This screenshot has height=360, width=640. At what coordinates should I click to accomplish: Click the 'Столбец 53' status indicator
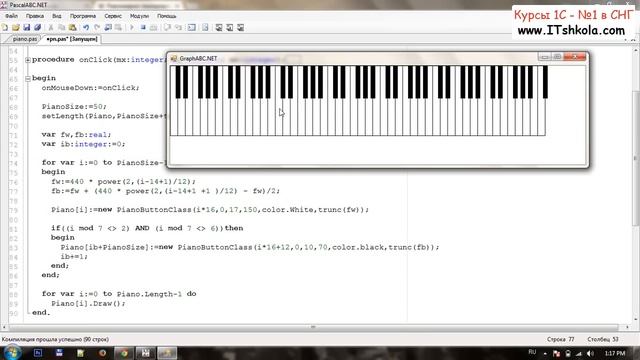(x=603, y=339)
